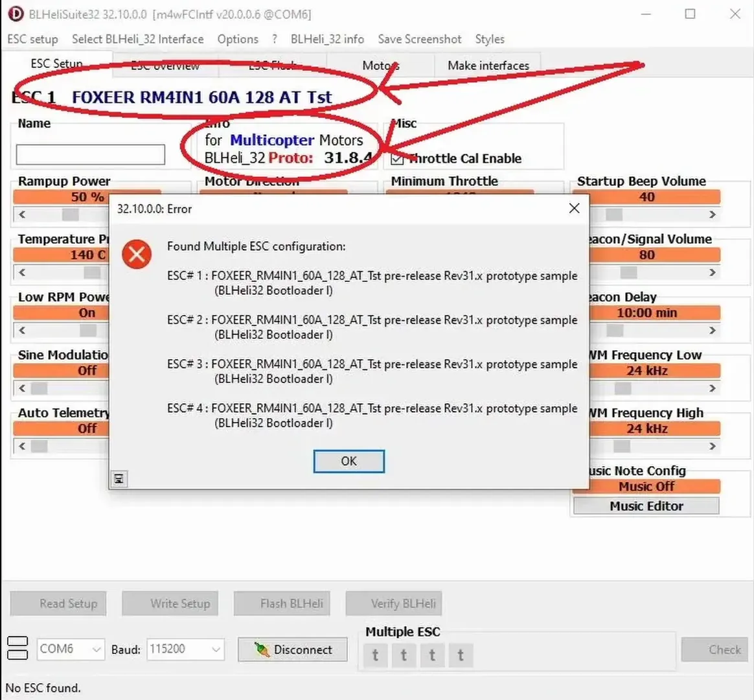Click the Disconnect button
Image resolution: width=754 pixels, height=700 pixels.
point(292,650)
